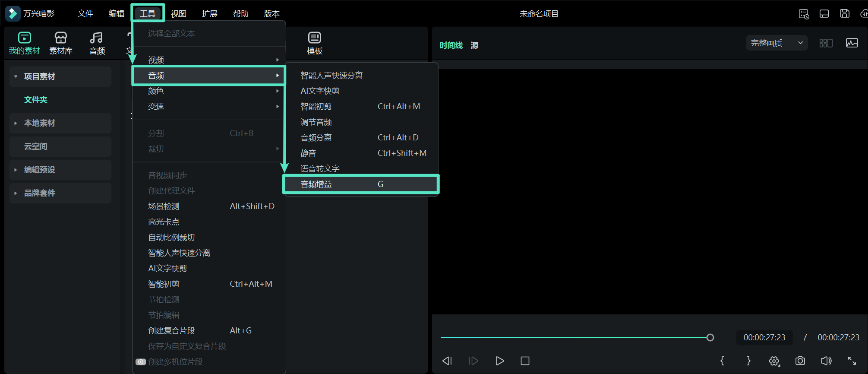Select 创建复合片段 in Tools menu

click(209, 331)
